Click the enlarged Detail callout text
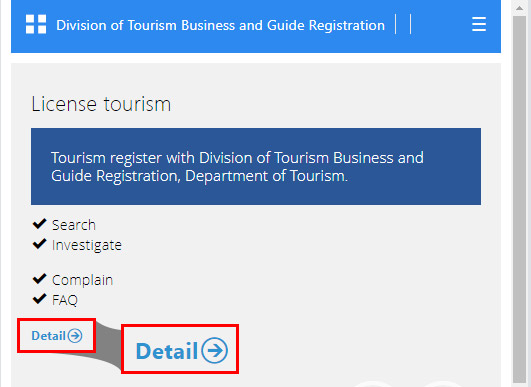The height and width of the screenshot is (387, 531). click(x=167, y=351)
